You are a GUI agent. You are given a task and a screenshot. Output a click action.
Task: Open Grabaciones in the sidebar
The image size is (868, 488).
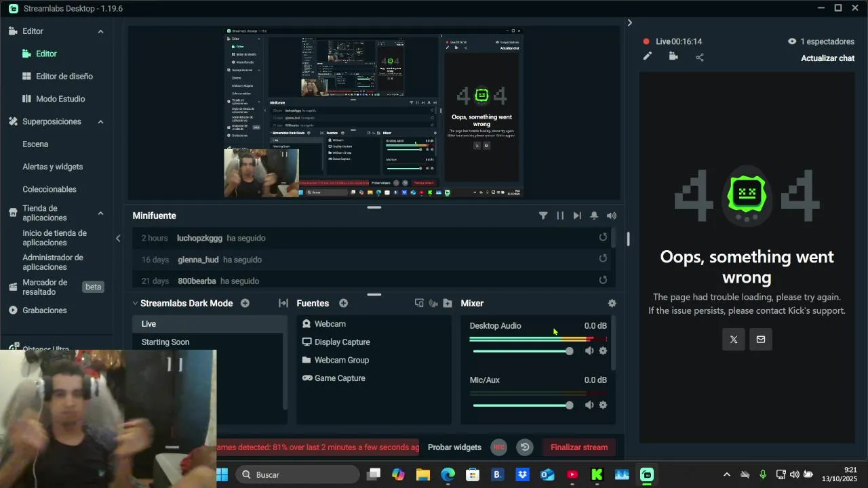tap(44, 310)
